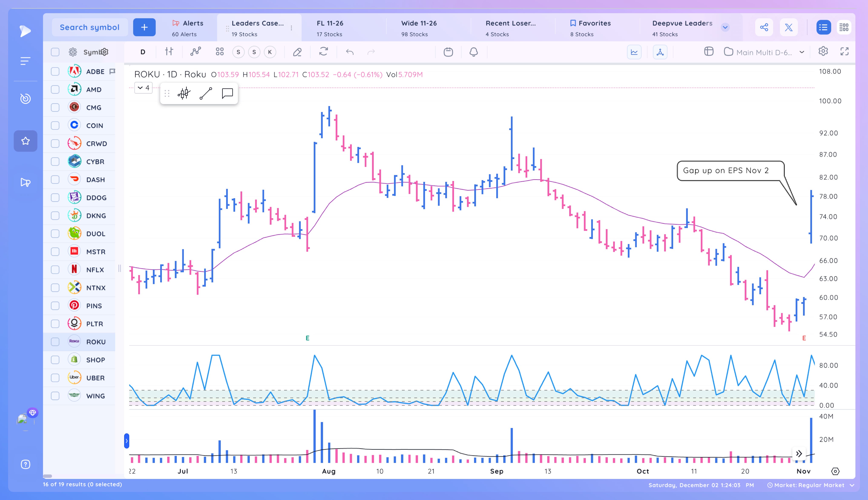Open Leaders Case tab options menu

(x=292, y=28)
